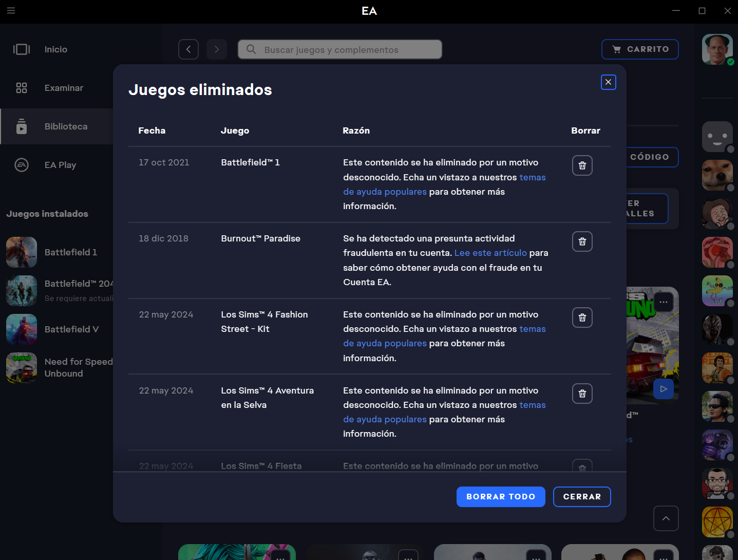The height and width of the screenshot is (560, 738).
Task: Navigate back with the left arrow button
Action: 188,49
